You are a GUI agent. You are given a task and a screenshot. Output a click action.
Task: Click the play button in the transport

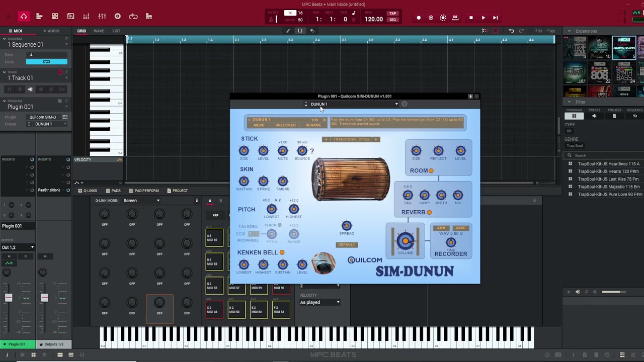[483, 18]
